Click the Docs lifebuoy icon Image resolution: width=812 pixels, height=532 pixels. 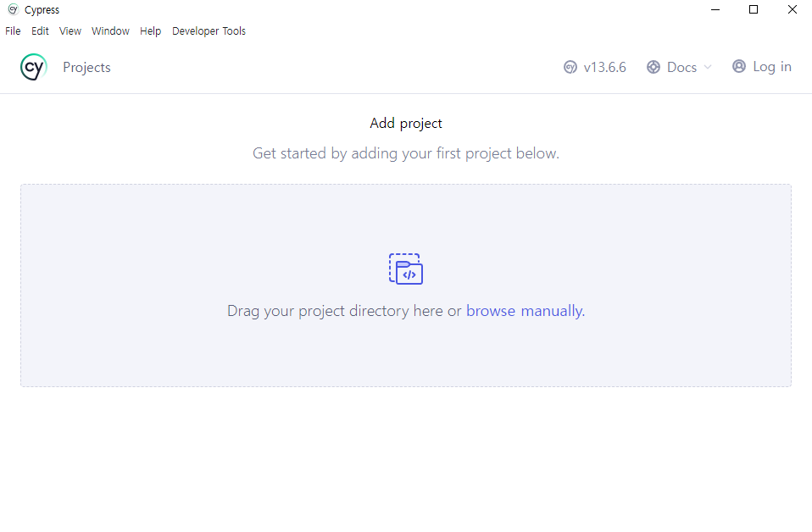coord(653,67)
